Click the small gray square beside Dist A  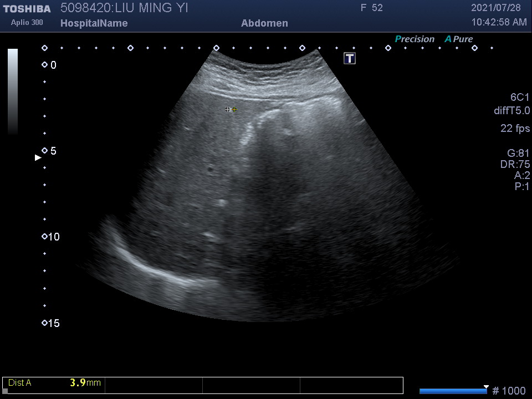pos(6,391)
